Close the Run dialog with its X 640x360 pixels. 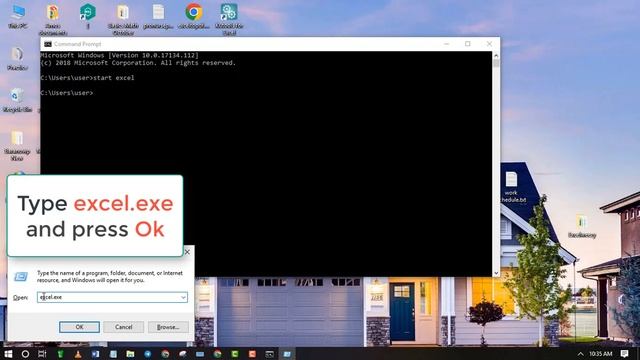pos(187,252)
